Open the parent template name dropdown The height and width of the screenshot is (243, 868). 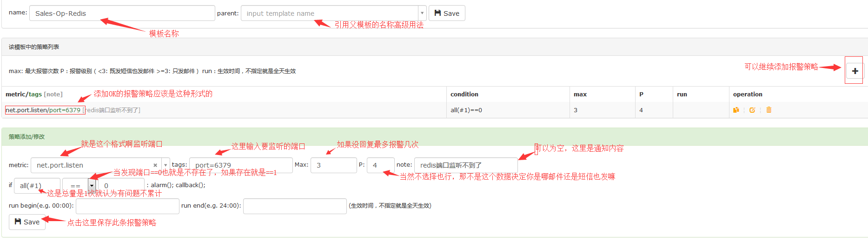point(422,13)
